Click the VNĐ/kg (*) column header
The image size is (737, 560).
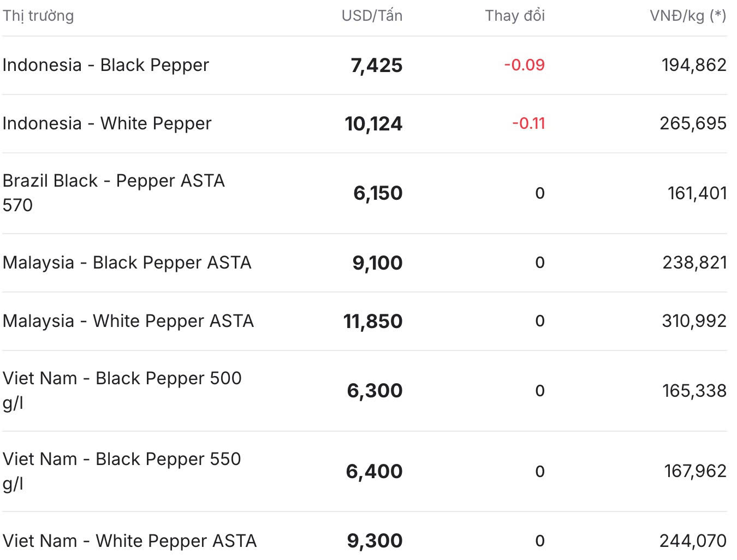point(688,15)
